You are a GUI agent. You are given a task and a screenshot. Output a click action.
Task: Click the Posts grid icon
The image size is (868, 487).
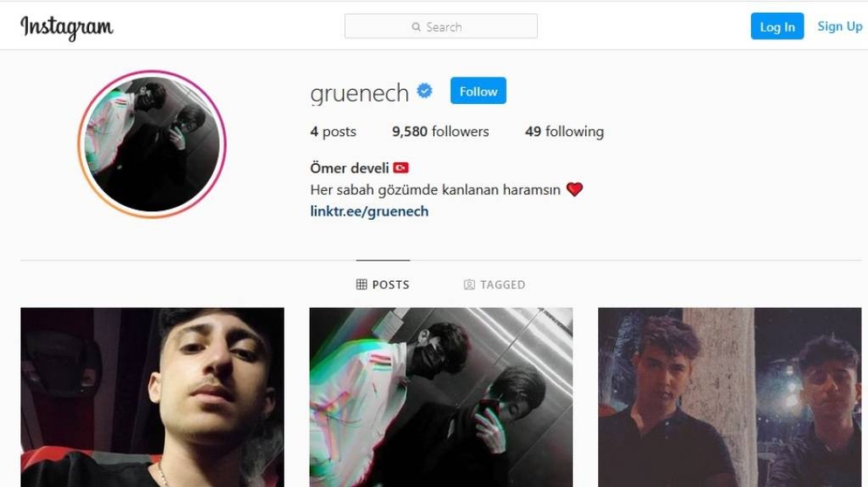click(362, 285)
